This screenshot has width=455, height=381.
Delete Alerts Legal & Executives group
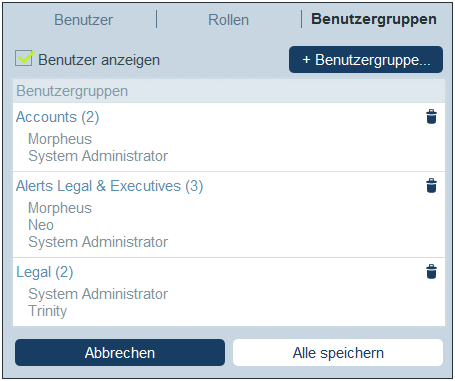(431, 186)
